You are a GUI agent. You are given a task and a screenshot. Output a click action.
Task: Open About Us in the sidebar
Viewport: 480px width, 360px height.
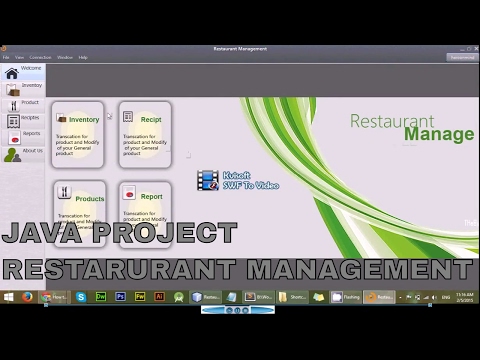pyautogui.click(x=23, y=154)
